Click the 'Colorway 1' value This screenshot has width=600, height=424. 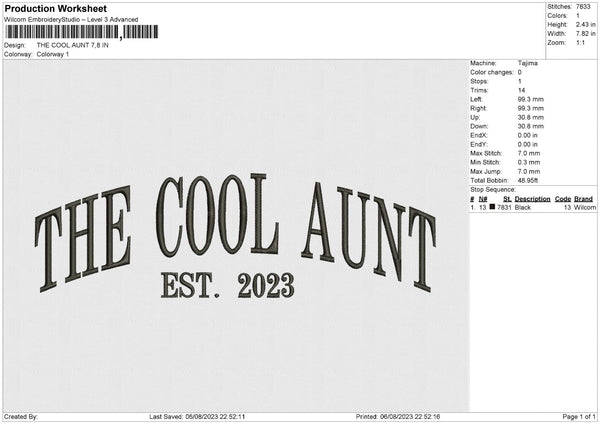click(53, 54)
